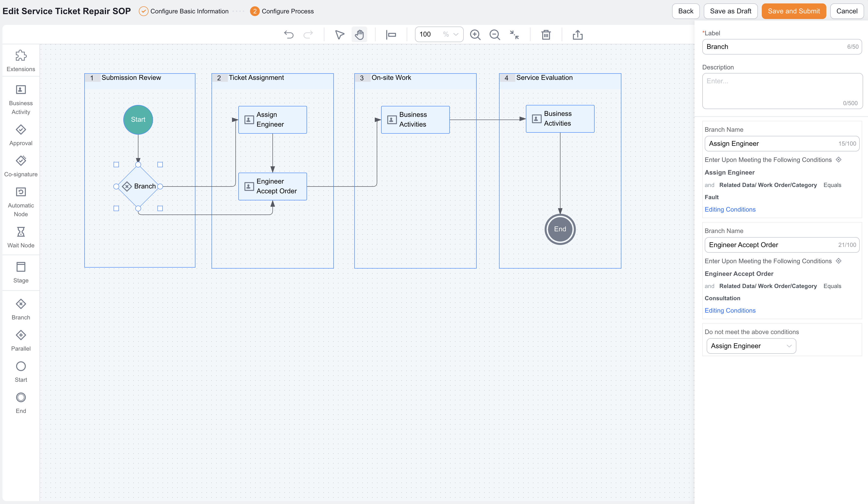This screenshot has height=504, width=868.
Task: Click Save as Draft
Action: point(731,11)
